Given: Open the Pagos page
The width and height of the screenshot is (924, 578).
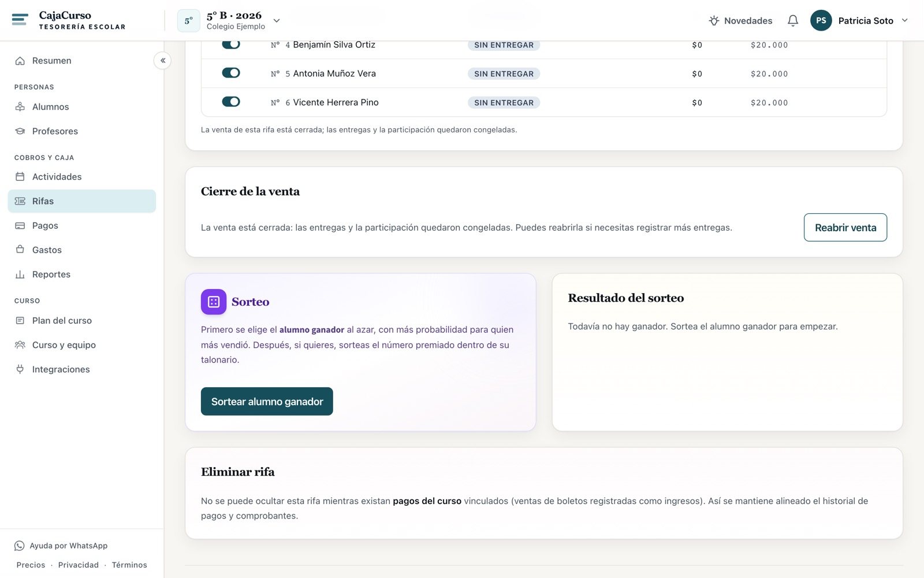Looking at the screenshot, I should tap(82, 225).
